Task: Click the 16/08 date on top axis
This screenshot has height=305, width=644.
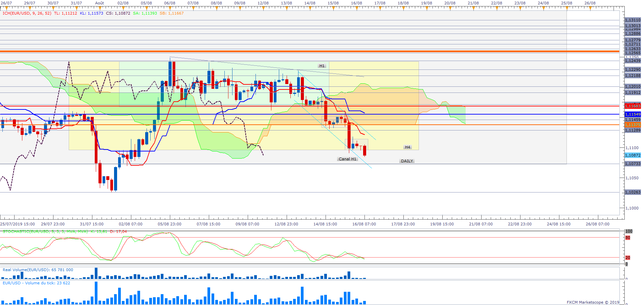Action: 356,3
